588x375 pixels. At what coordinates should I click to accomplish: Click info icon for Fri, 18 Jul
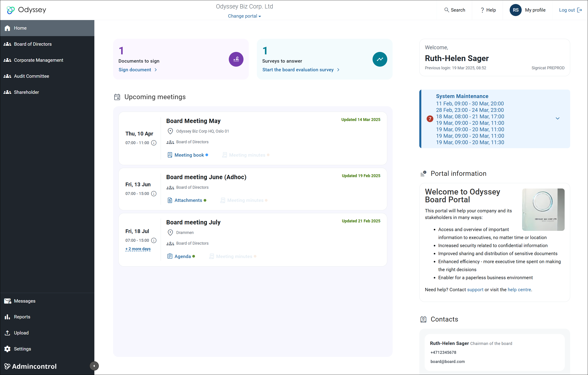pos(154,240)
